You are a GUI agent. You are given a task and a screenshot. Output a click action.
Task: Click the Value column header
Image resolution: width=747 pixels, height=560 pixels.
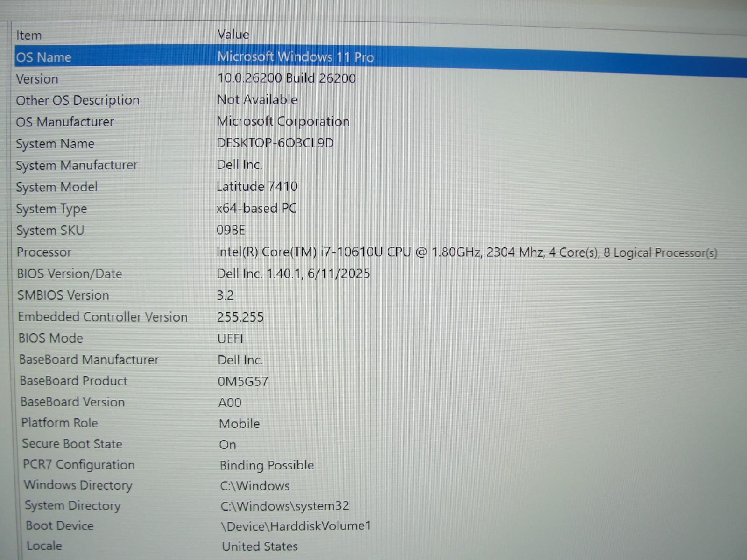pos(233,35)
